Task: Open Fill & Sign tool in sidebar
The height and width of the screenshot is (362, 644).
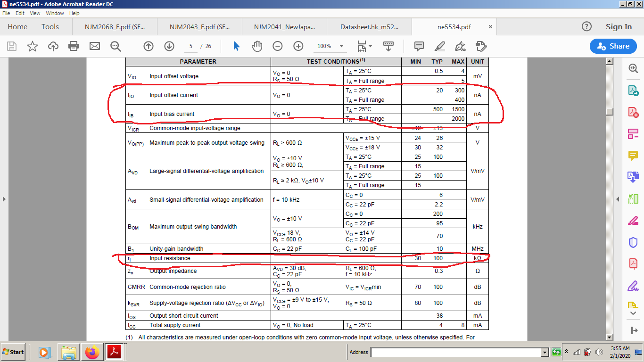Action: [x=633, y=286]
